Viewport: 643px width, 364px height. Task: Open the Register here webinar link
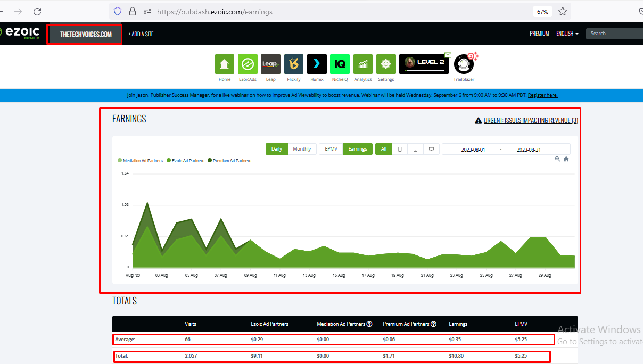[543, 95]
